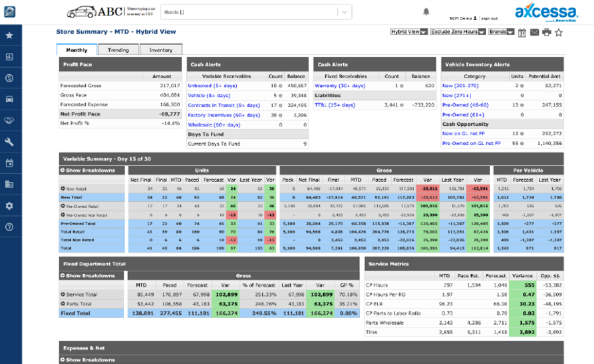
Task: Click the info icon beside the TT&L count
Action: point(401,105)
